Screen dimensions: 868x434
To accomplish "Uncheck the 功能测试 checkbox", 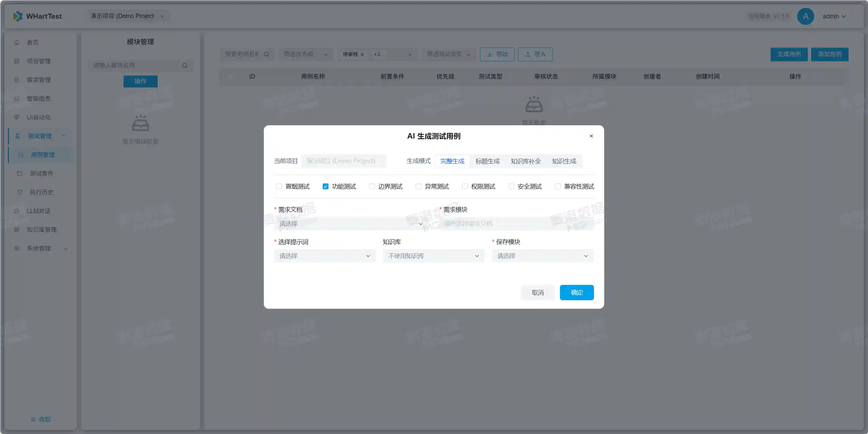I will (325, 187).
